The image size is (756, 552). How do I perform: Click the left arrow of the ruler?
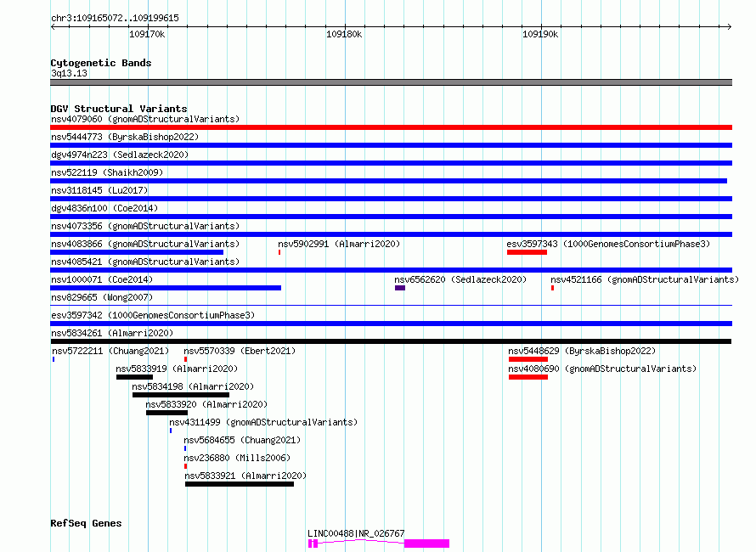click(53, 26)
